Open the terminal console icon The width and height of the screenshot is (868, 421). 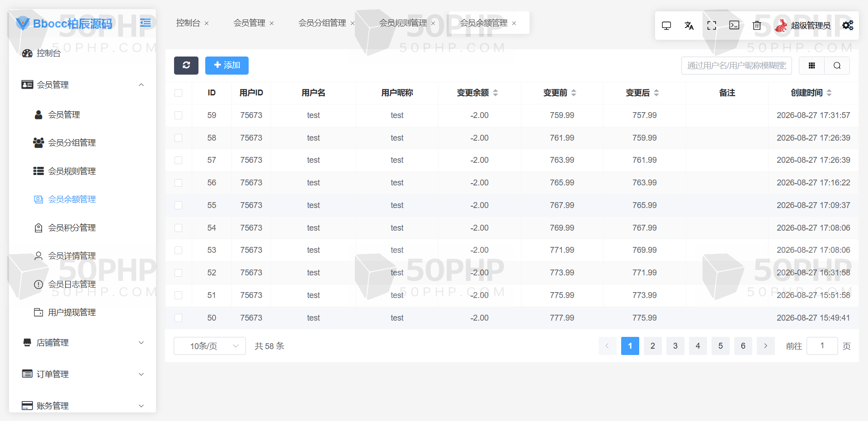click(x=734, y=25)
